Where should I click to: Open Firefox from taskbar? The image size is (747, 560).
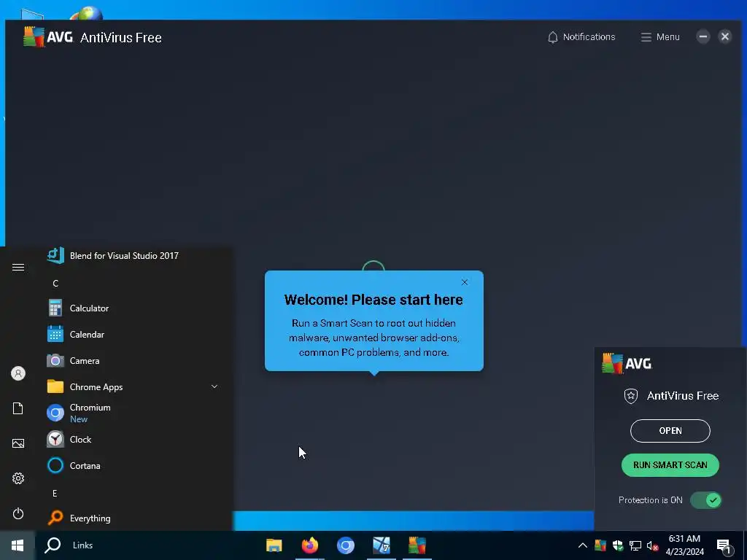pyautogui.click(x=309, y=545)
